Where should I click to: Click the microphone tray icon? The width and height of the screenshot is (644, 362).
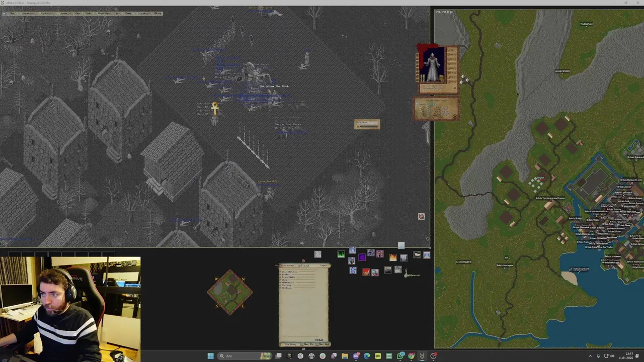click(598, 356)
